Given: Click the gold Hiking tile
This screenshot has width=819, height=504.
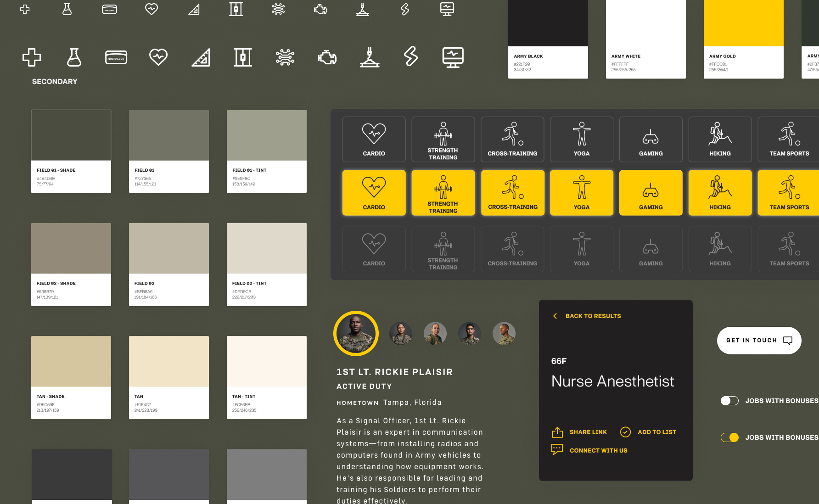Looking at the screenshot, I should coord(720,193).
